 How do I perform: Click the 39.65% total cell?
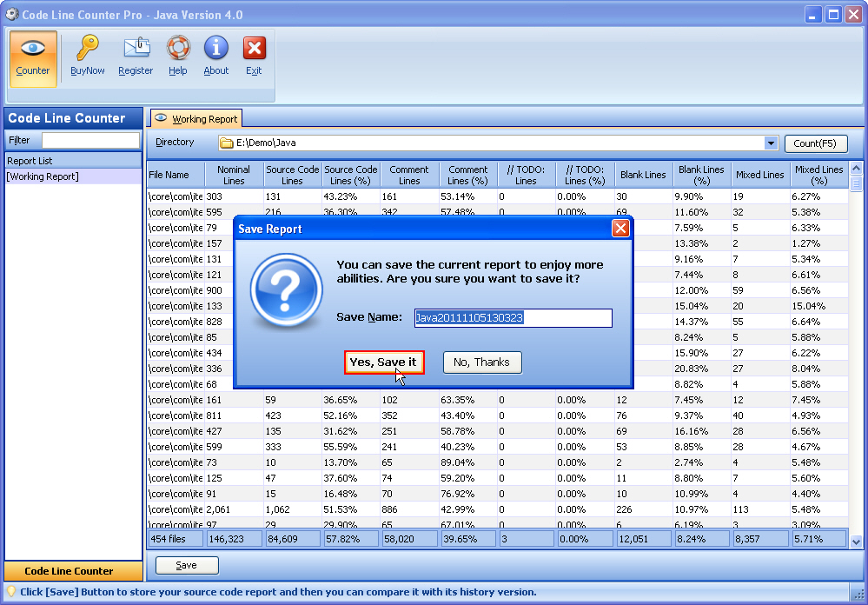click(468, 539)
